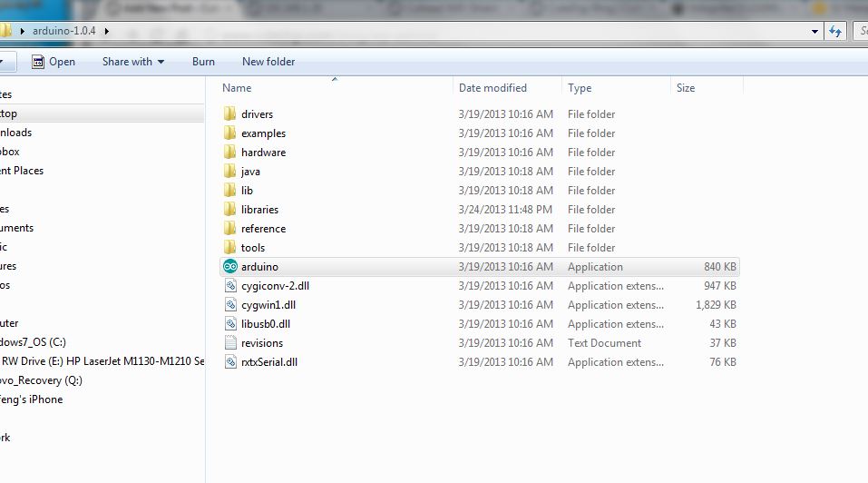The height and width of the screenshot is (483, 868).
Task: Click the Application type cell of arduino
Action: [x=595, y=266]
